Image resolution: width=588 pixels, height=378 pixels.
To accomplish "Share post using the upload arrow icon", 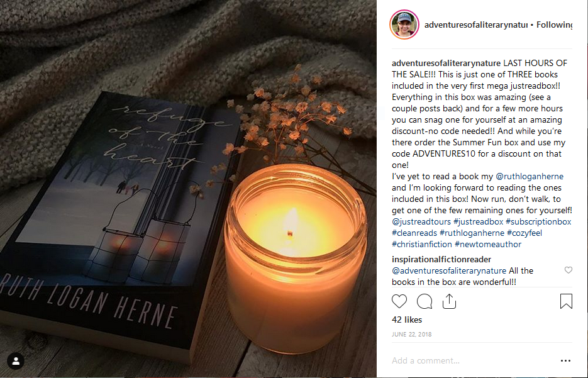I will point(449,301).
